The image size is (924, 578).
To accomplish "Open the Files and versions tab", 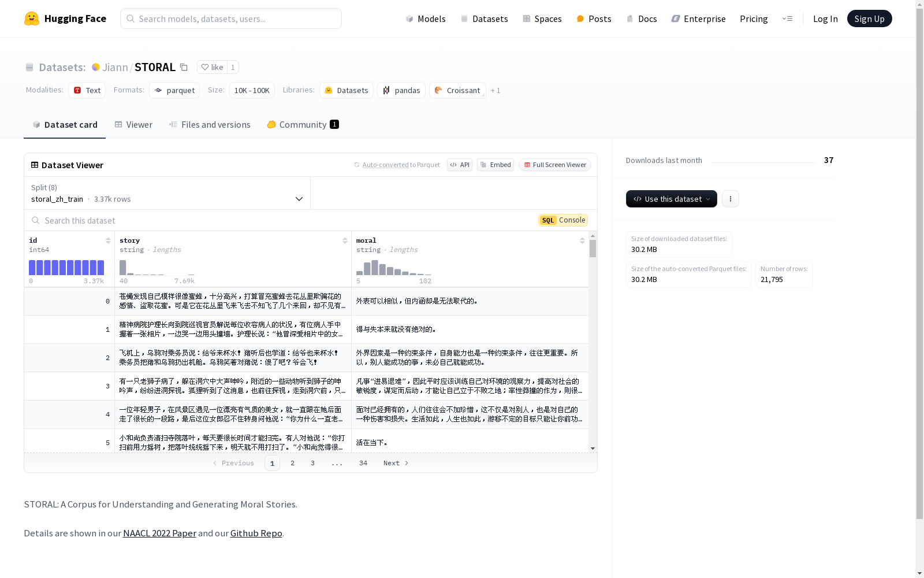I will (210, 125).
